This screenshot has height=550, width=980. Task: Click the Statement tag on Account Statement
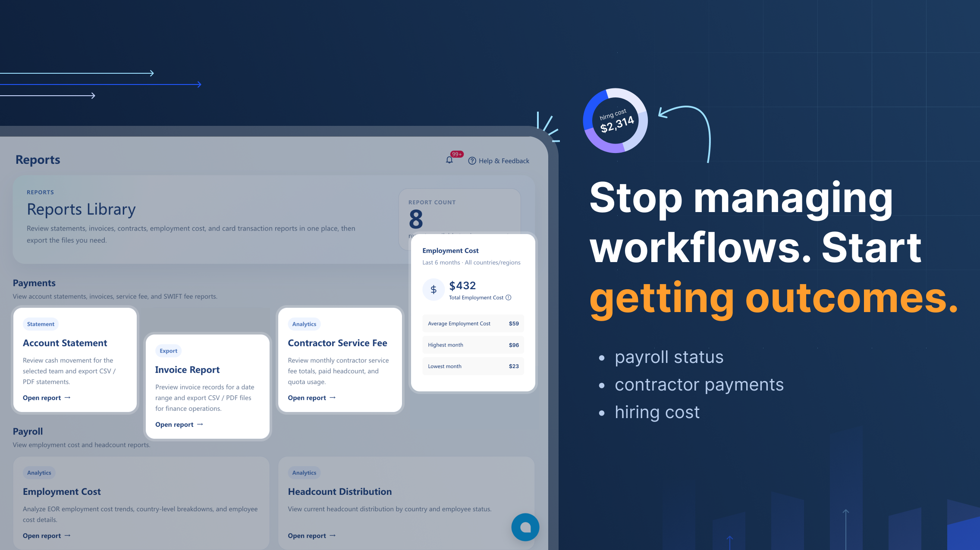pos(41,324)
